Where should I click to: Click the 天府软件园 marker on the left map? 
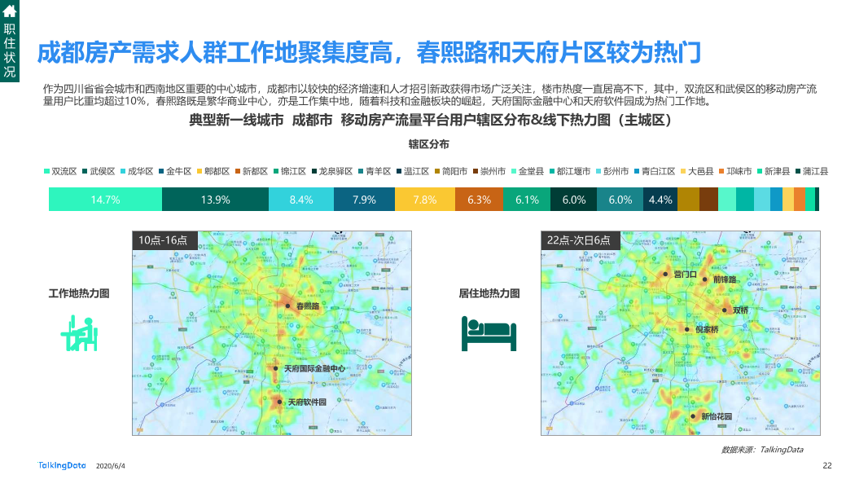279,400
